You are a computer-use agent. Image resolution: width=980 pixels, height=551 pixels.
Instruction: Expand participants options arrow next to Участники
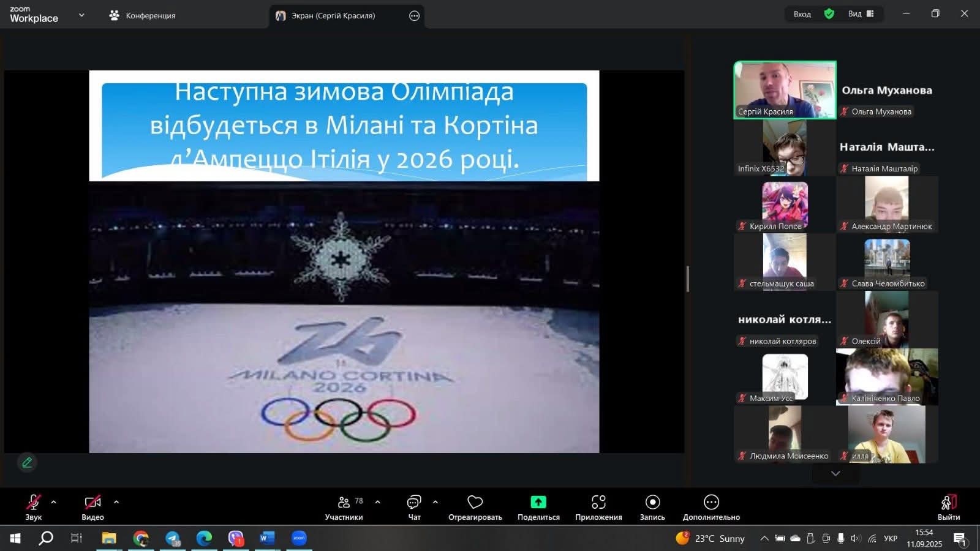(377, 502)
